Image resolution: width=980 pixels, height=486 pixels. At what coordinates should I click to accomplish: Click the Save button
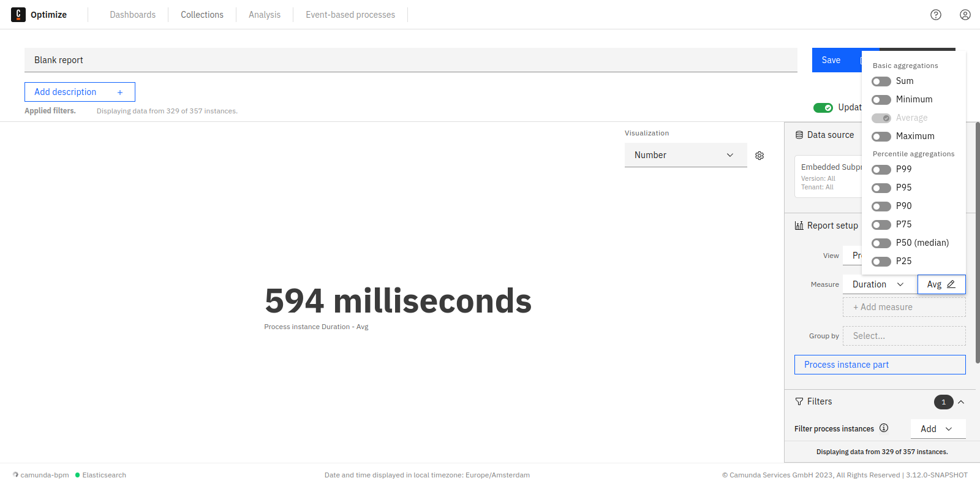831,60
